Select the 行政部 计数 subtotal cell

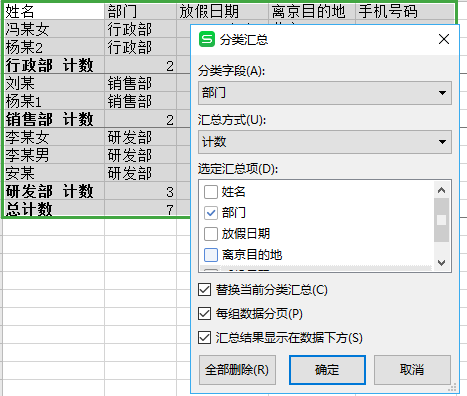[x=54, y=65]
